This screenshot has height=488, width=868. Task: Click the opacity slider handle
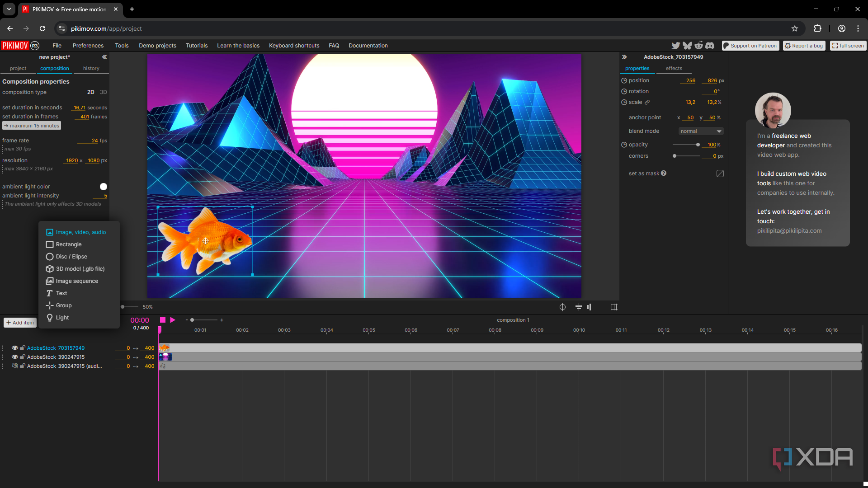pyautogui.click(x=698, y=145)
